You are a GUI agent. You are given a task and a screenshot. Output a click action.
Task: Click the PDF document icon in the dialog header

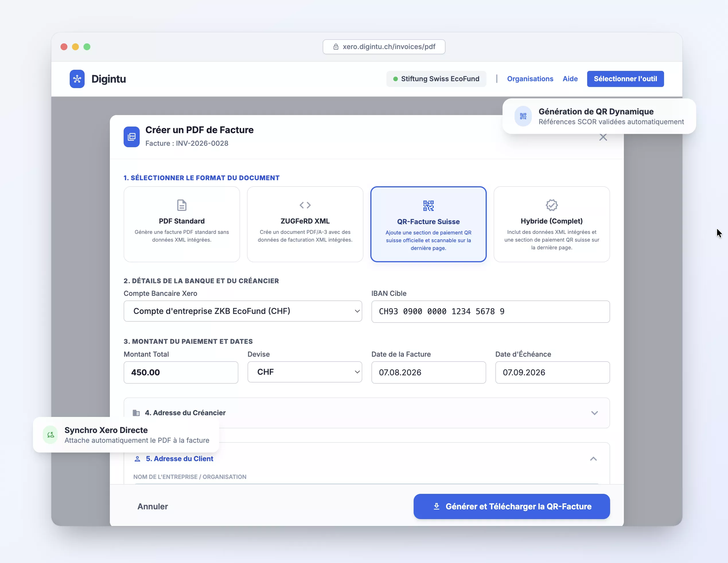[132, 137]
